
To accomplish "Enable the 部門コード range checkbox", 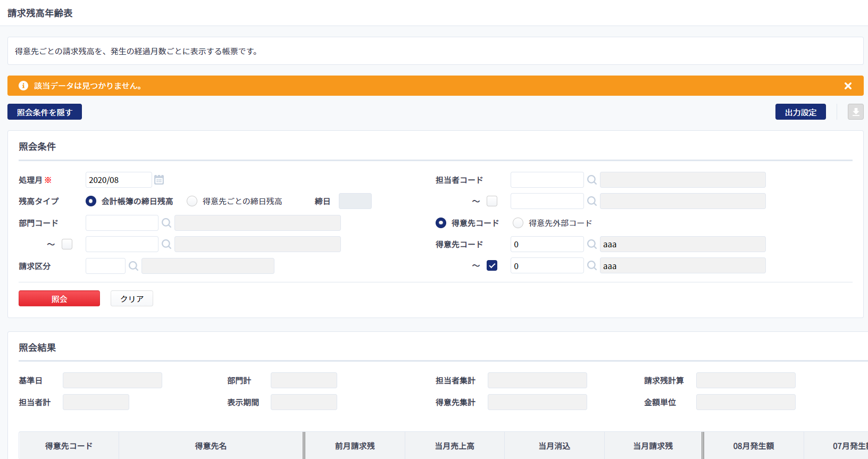I will [x=67, y=244].
